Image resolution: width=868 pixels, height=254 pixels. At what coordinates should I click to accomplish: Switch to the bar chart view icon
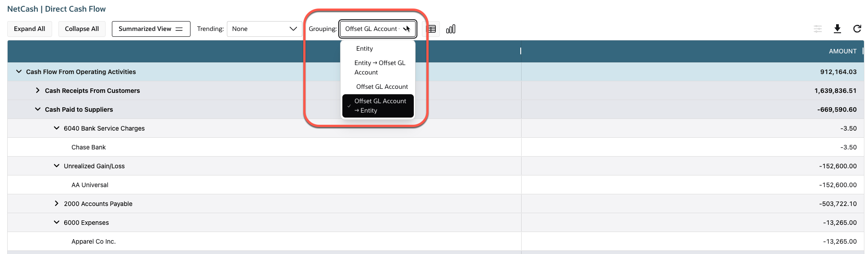(x=451, y=29)
